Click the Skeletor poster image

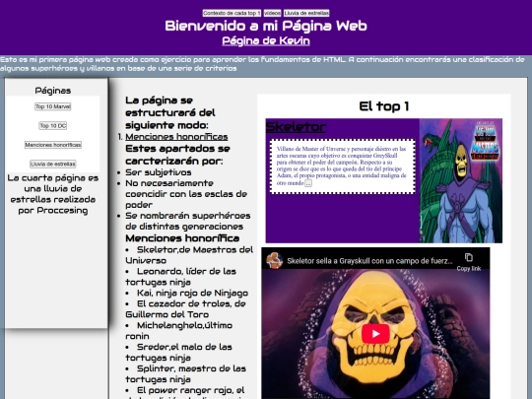pyautogui.click(x=461, y=180)
